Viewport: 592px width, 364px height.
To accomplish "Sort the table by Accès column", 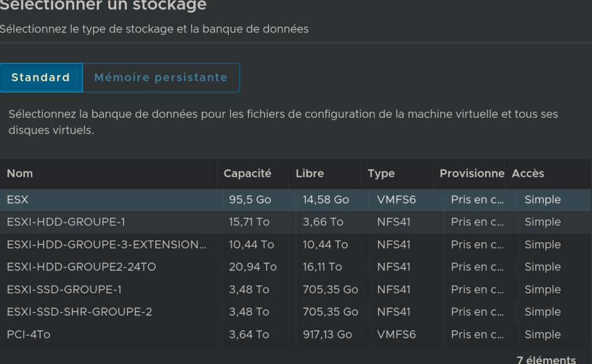I will coord(528,173).
